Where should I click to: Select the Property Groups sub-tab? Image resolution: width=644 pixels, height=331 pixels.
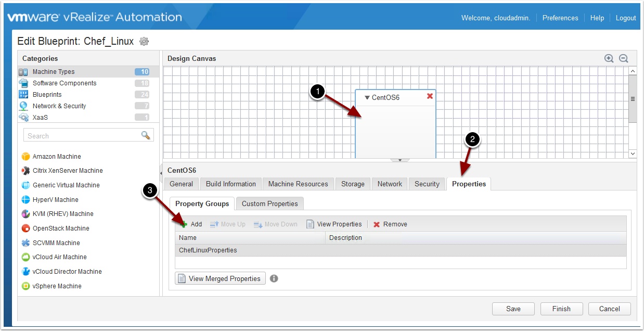click(x=202, y=203)
